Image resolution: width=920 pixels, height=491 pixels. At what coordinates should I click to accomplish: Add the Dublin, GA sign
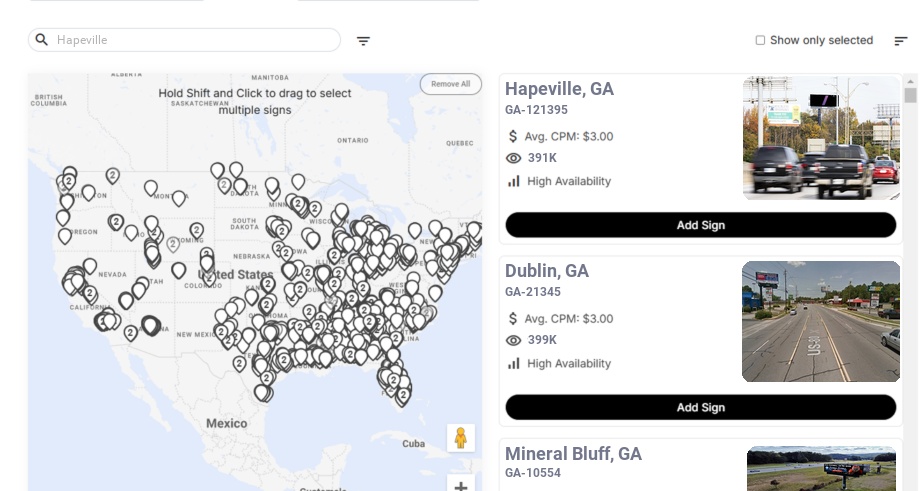(x=700, y=407)
